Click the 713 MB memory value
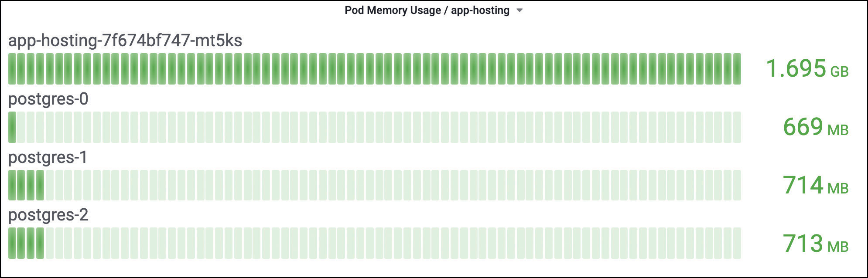 [x=803, y=244]
